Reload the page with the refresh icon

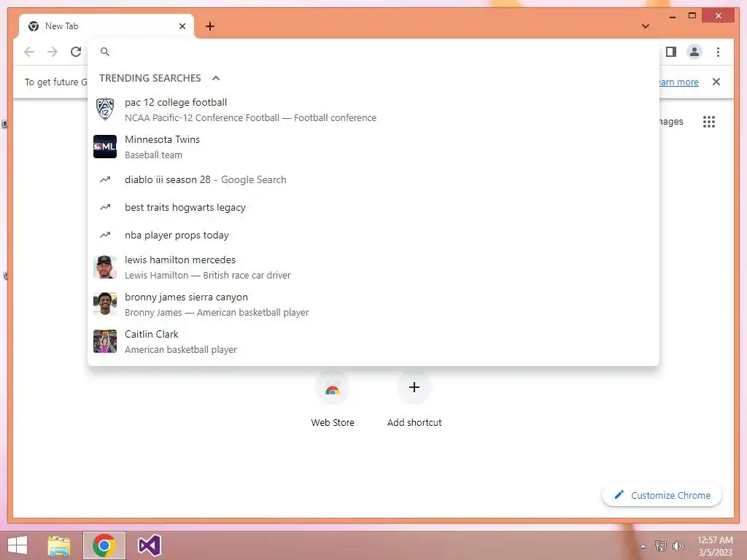(76, 52)
